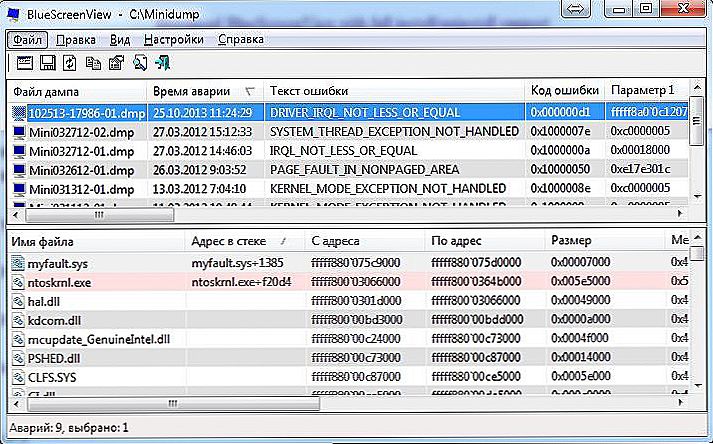The image size is (713, 444).
Task: Sort by С адреса column header
Action: (x=365, y=241)
